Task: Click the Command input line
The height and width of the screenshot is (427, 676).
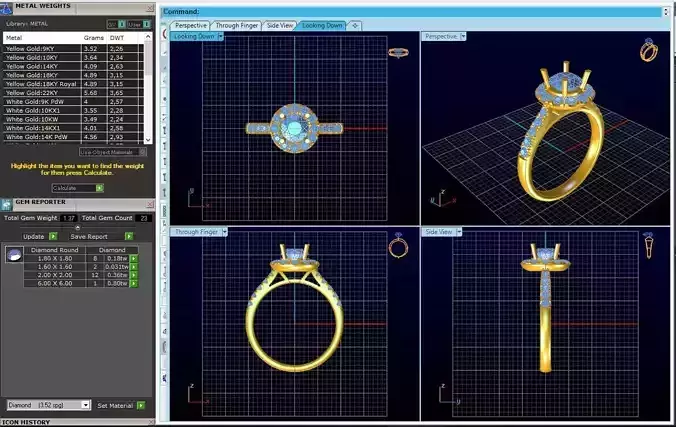Action: coord(413,12)
